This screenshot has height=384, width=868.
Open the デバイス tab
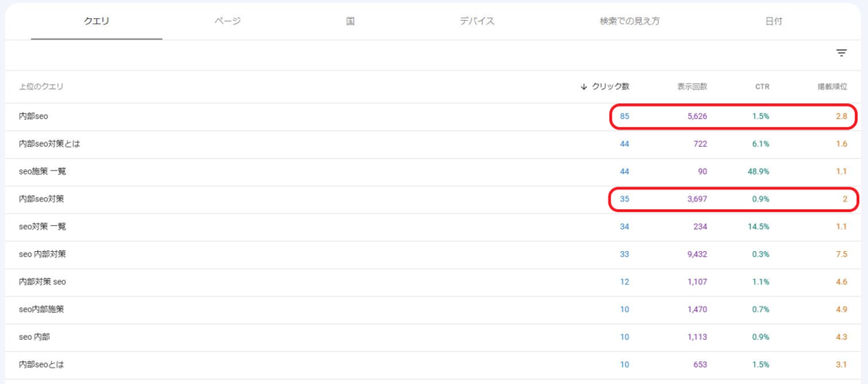click(x=477, y=21)
